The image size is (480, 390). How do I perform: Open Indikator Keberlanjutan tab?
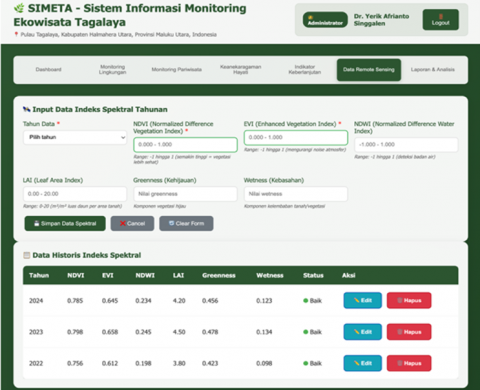[305, 70]
